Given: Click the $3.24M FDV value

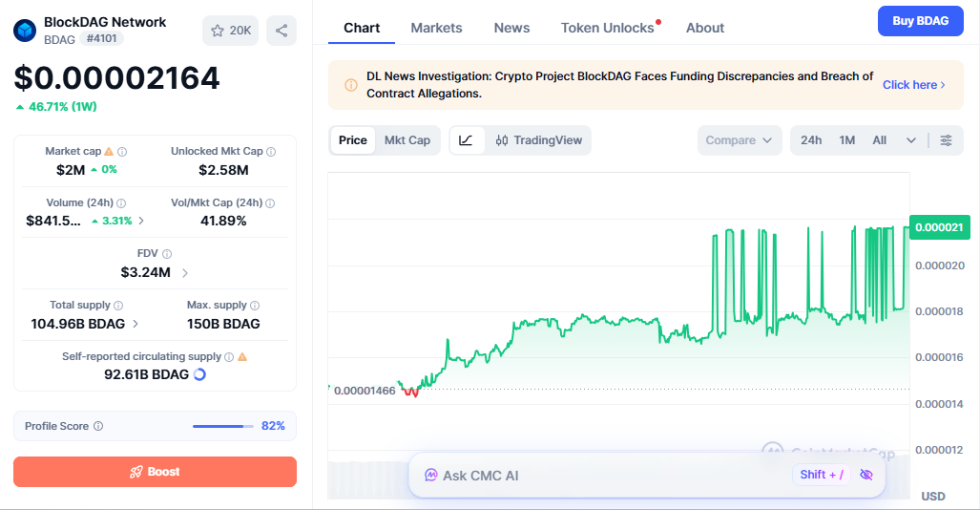Looking at the screenshot, I should [x=146, y=272].
